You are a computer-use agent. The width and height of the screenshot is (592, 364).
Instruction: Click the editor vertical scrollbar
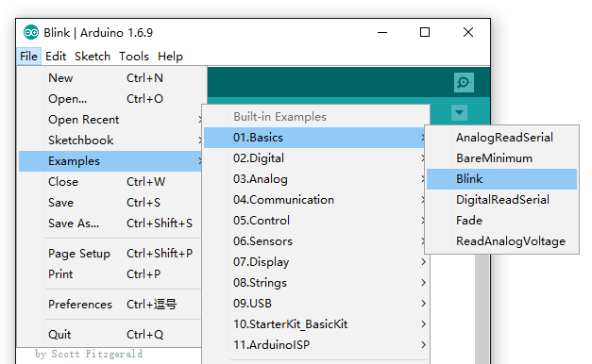coord(482,309)
